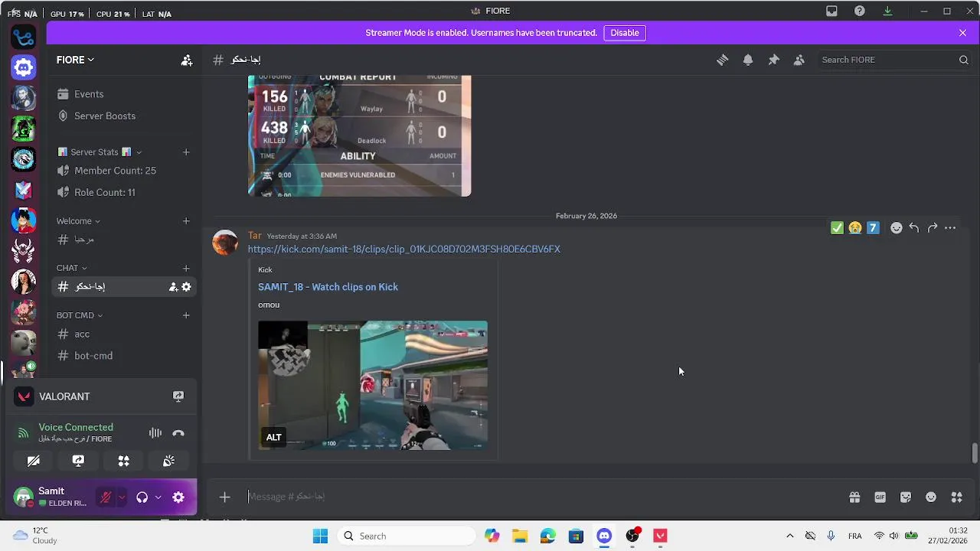Screen dimensions: 980x551
Task: Open File Explorer from taskbar
Action: point(520,536)
